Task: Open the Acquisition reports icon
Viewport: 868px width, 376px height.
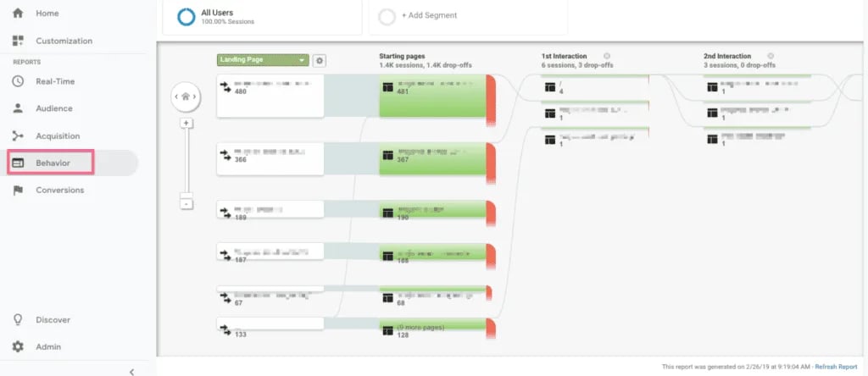Action: (x=18, y=135)
